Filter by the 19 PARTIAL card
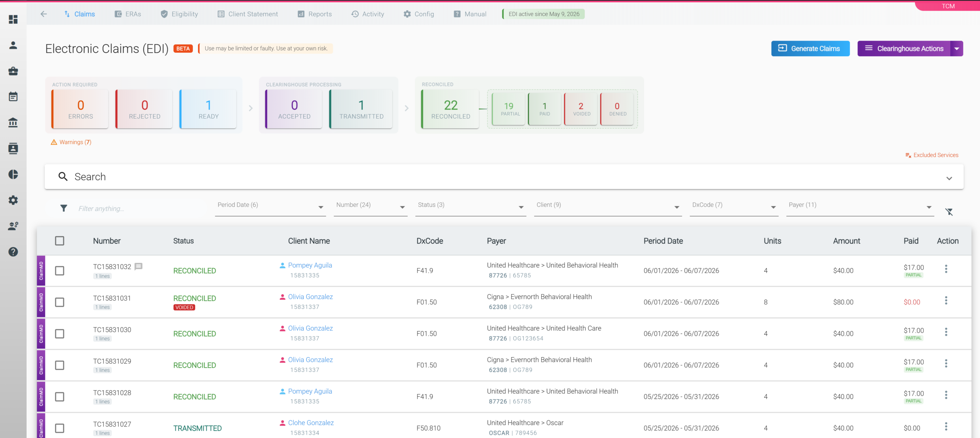 point(509,109)
